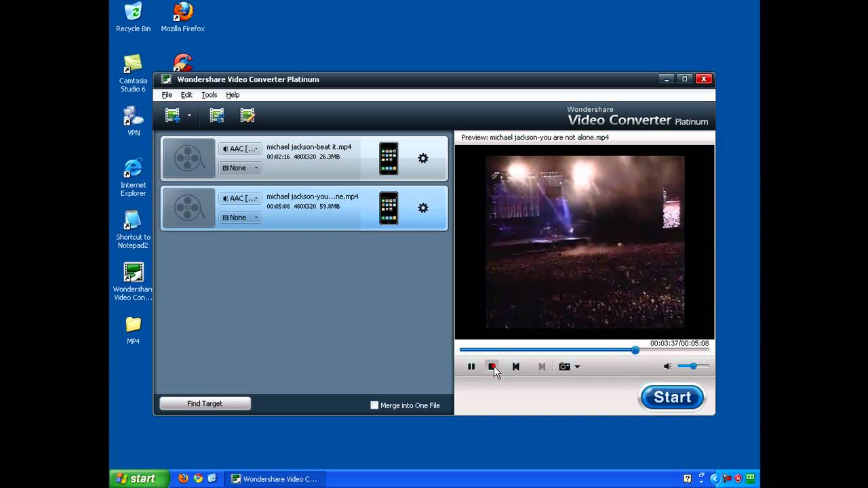Image resolution: width=868 pixels, height=488 pixels.
Task: Expand hidden system tray icons arrow
Action: pos(714,479)
